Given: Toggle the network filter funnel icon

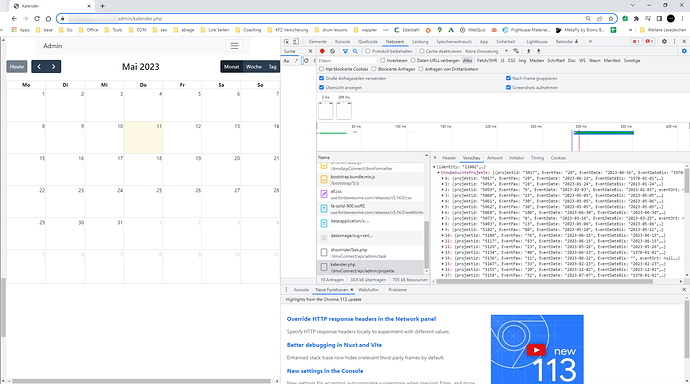Looking at the screenshot, I should coord(345,51).
